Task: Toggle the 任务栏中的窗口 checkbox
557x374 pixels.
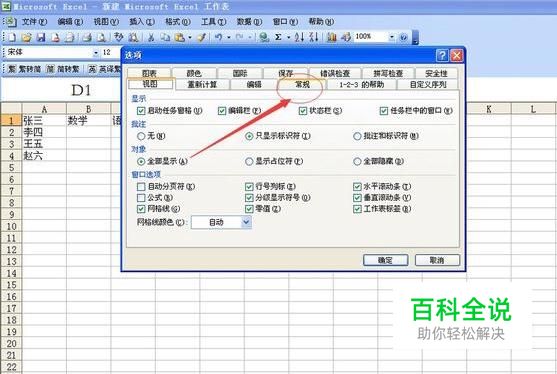Action: pyautogui.click(x=384, y=111)
